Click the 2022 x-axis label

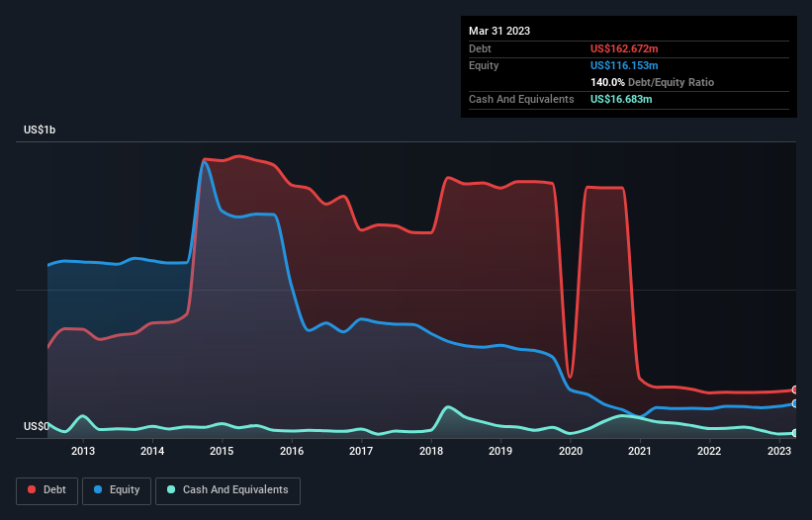tap(709, 451)
